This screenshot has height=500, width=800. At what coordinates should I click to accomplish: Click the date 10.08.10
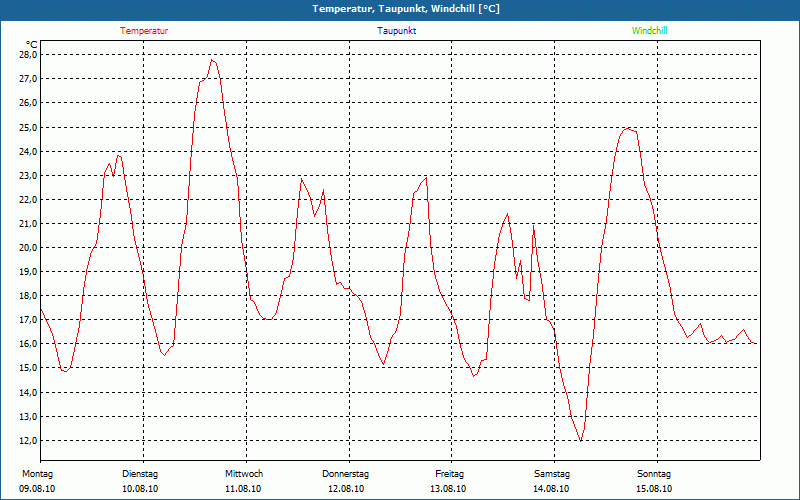pyautogui.click(x=140, y=489)
